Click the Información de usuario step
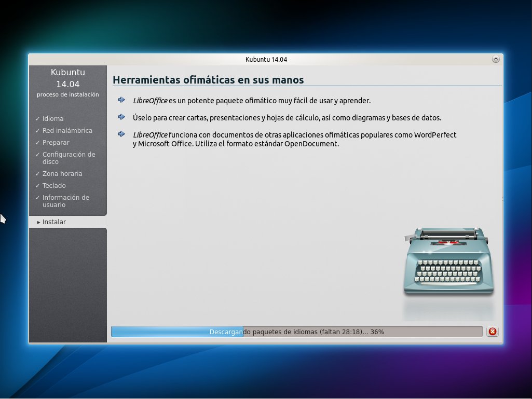The height and width of the screenshot is (399, 532). pyautogui.click(x=66, y=201)
